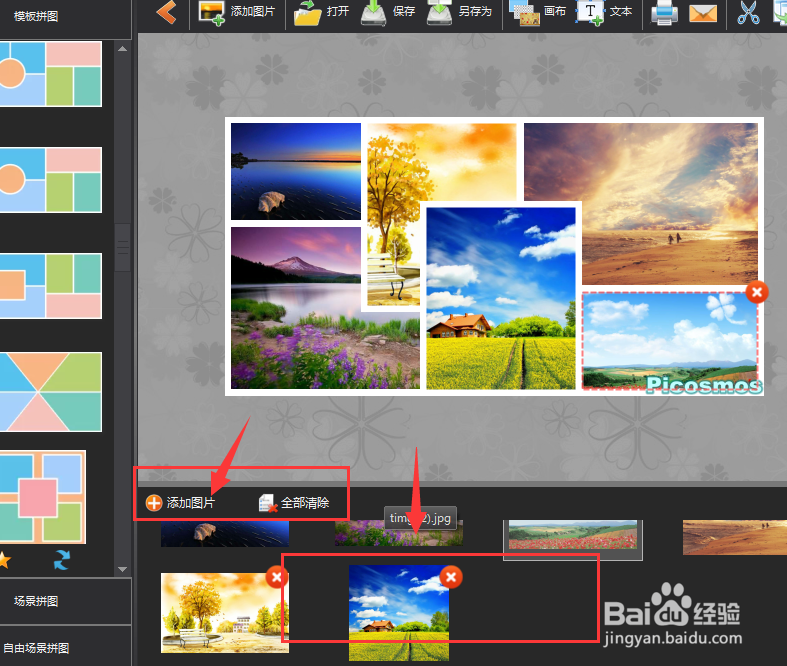Select the template with centered pink square
This screenshot has height=666, width=787.
(43, 497)
